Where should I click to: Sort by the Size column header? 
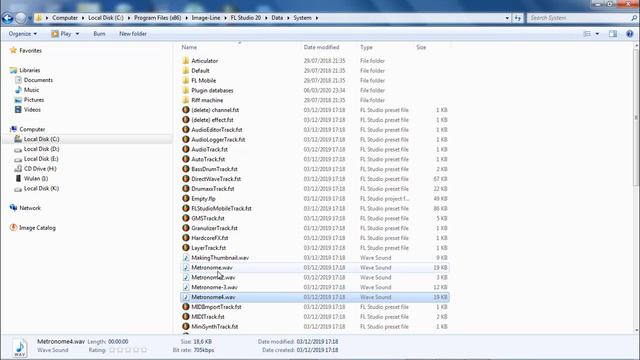point(421,47)
